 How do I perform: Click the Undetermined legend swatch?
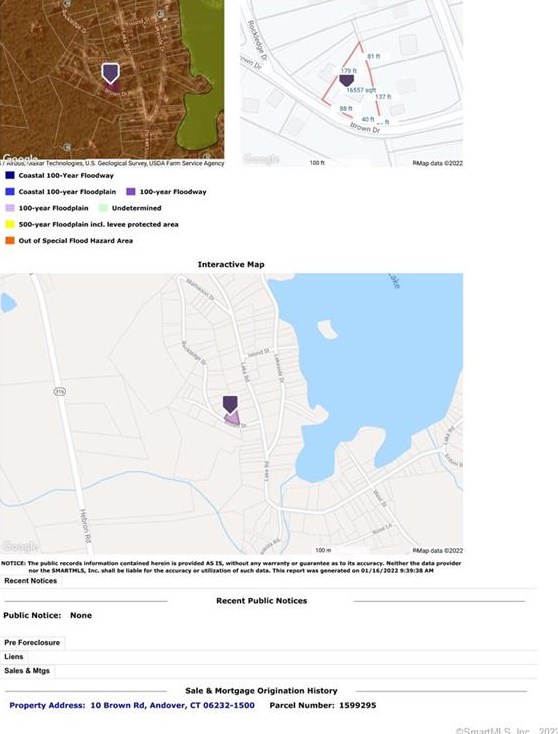pos(103,208)
